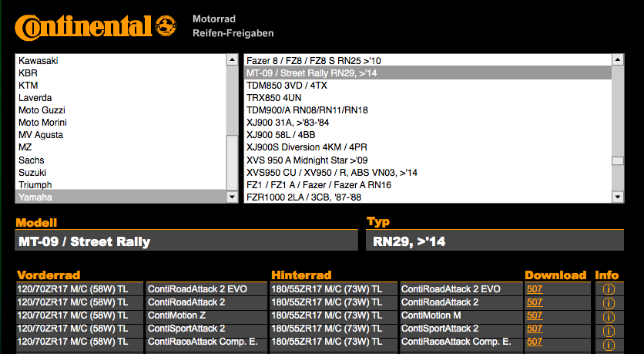Screen dimensions: 644x354
Task: Show info for ContiSportAttack 2 row
Action: (608, 329)
